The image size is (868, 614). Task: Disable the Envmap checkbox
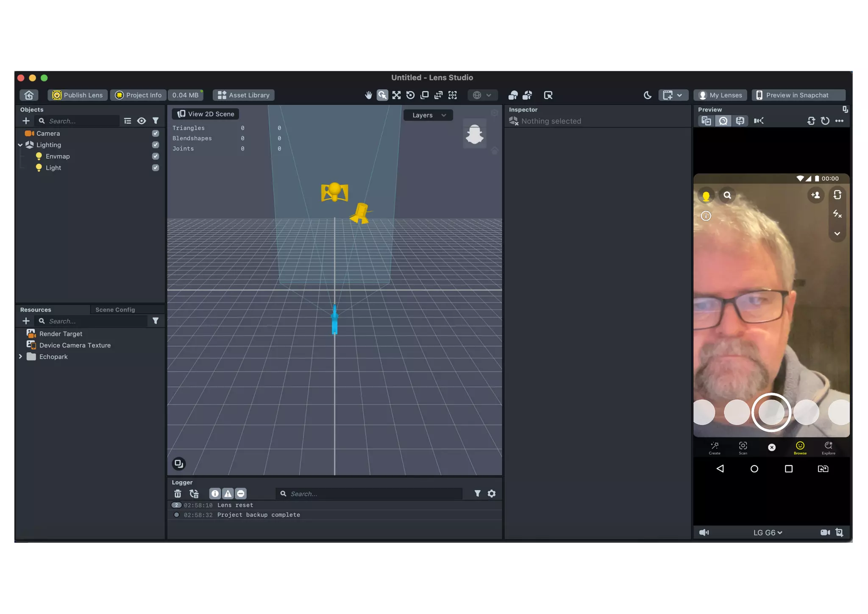[156, 156]
